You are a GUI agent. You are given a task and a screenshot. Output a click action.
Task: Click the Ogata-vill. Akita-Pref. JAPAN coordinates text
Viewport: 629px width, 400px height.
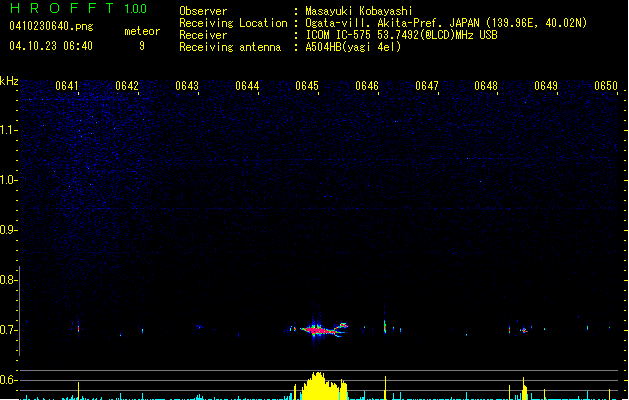tap(446, 23)
